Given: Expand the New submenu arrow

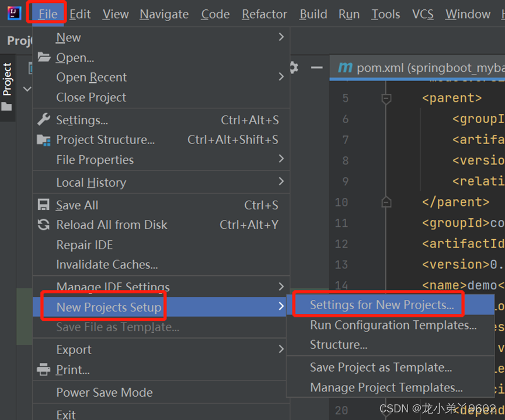Looking at the screenshot, I should [x=281, y=37].
